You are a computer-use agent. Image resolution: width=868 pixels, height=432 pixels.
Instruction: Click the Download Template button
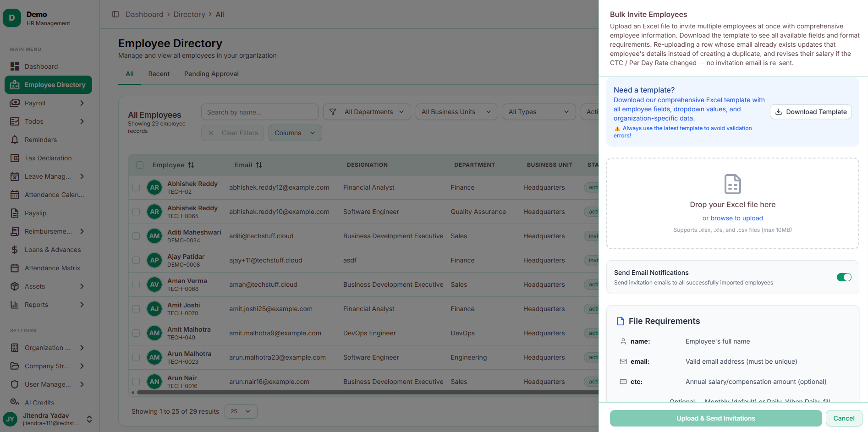coord(811,112)
